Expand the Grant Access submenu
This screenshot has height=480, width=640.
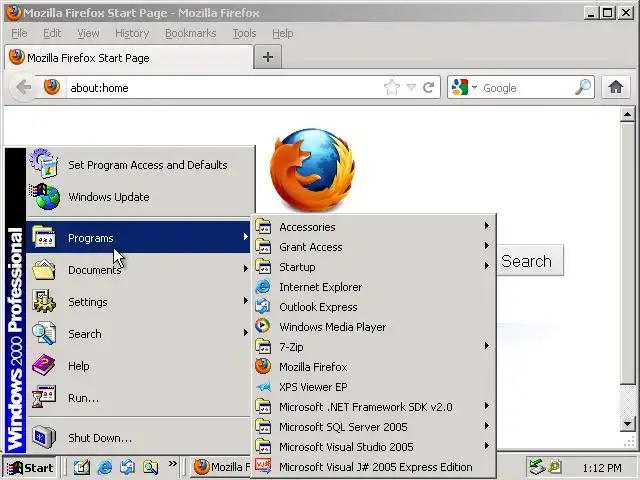point(373,247)
